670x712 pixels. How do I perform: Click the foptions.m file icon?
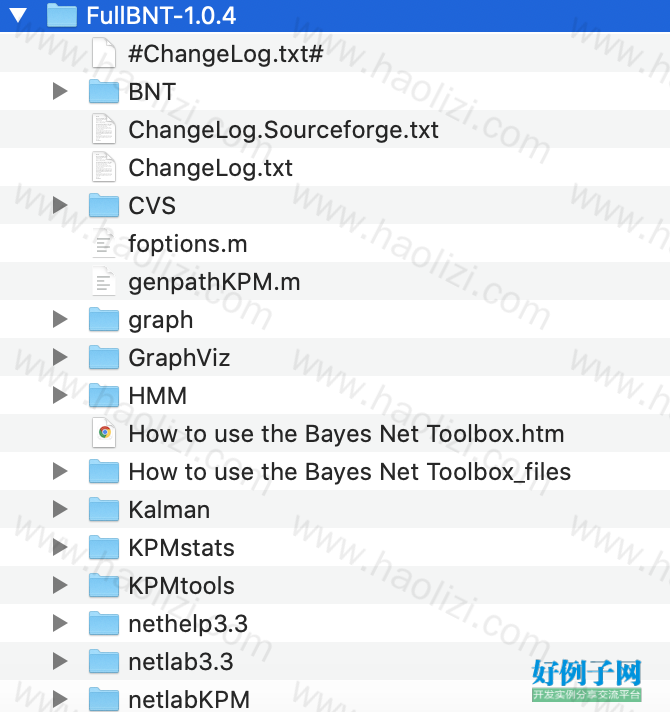(104, 243)
